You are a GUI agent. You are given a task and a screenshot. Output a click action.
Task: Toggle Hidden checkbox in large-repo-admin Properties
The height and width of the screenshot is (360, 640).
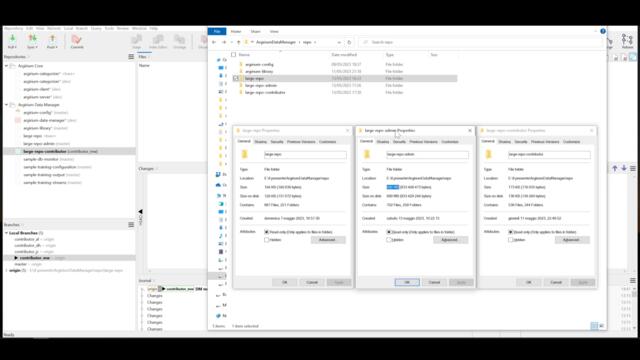click(389, 240)
